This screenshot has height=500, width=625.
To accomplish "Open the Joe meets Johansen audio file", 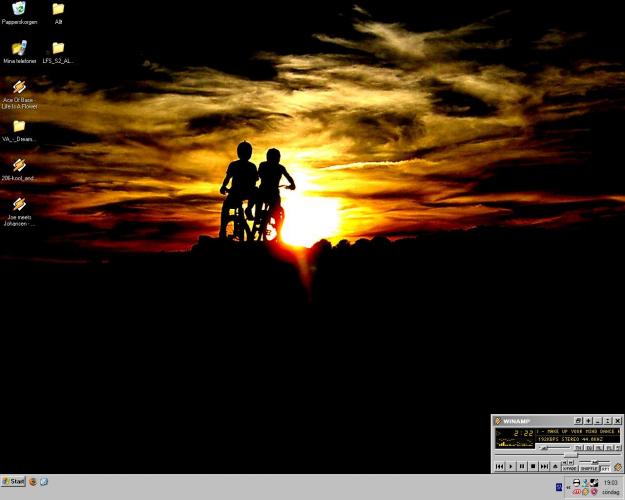I will click(18, 204).
